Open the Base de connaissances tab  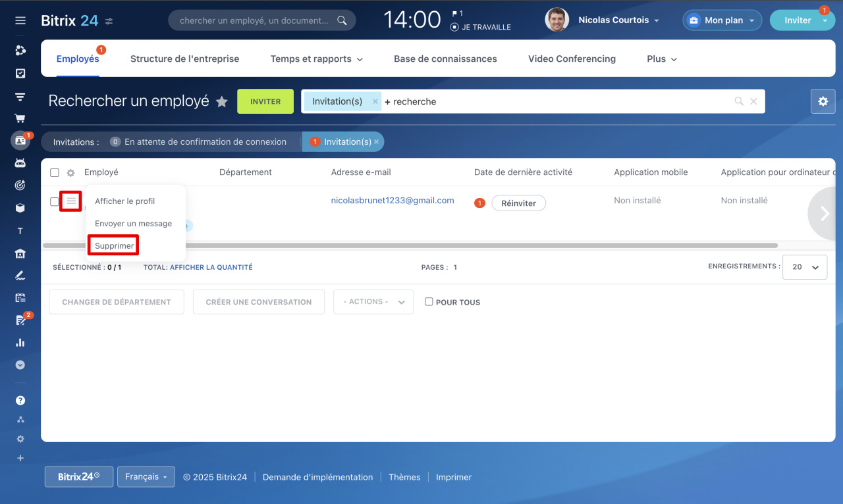tap(445, 59)
